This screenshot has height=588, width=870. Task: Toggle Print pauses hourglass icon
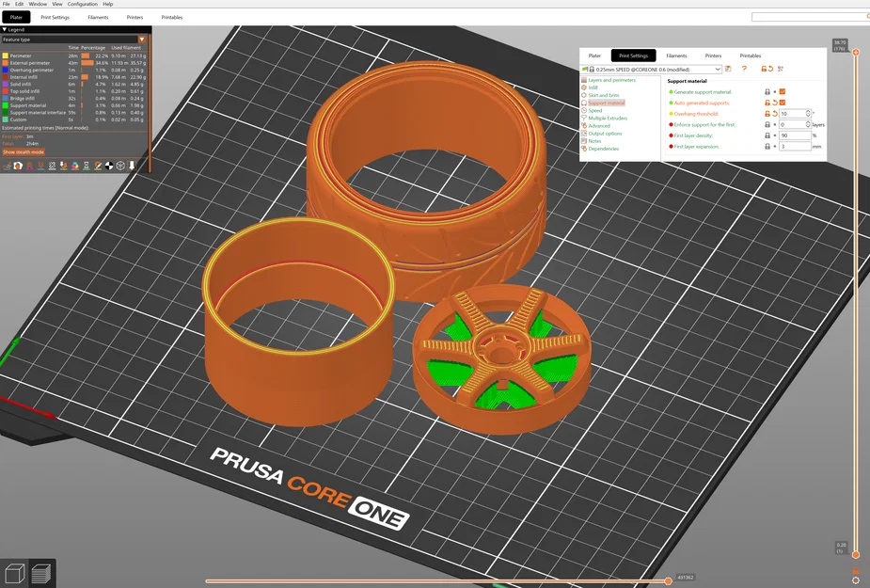click(87, 166)
